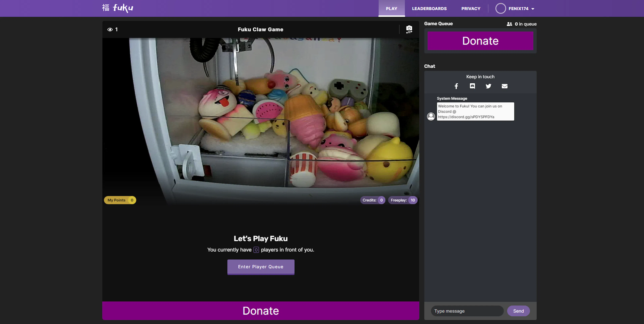Click the Credits counter badge
The image size is (644, 324).
[372, 200]
